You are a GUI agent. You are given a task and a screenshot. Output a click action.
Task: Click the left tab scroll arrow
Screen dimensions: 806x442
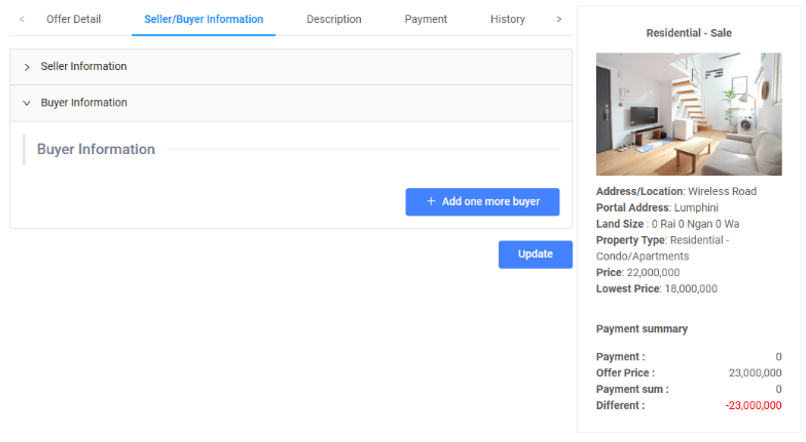[x=22, y=19]
